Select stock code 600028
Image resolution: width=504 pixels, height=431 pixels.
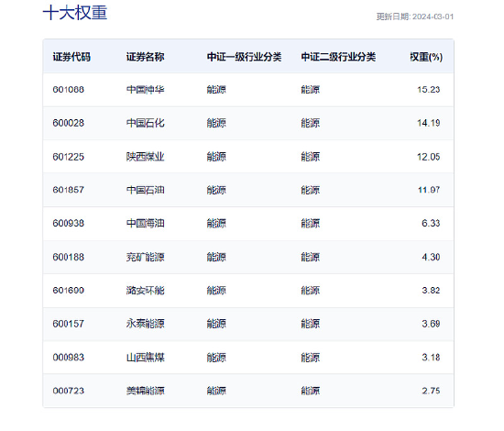tap(69, 123)
